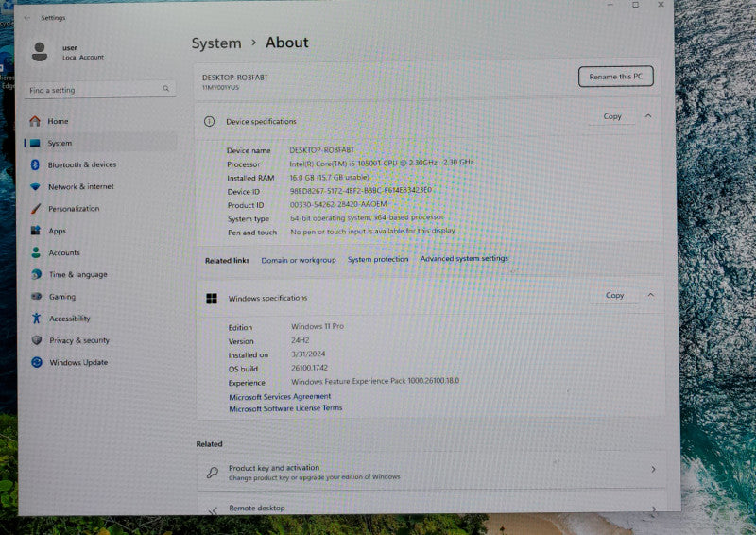Screen dimensions: 756x535
Task: Click the Installed on date 3/31/2024
Action: (x=308, y=354)
